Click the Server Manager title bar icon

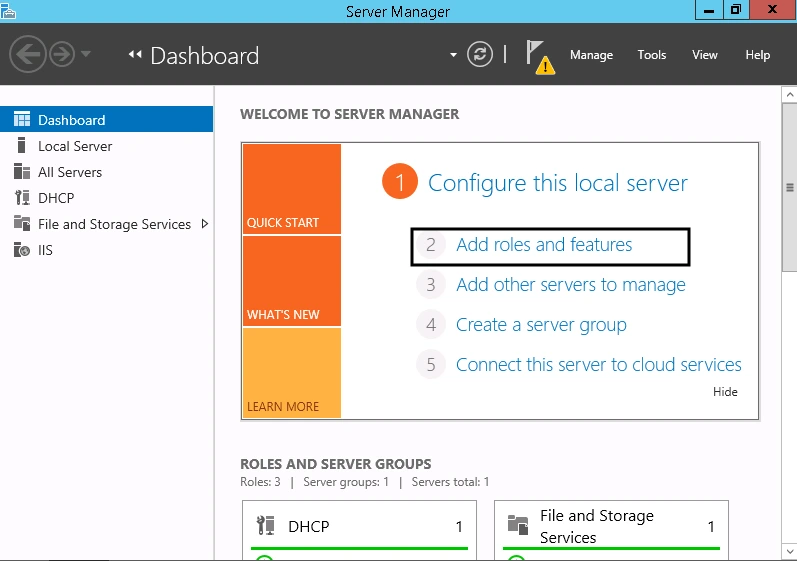[x=8, y=11]
